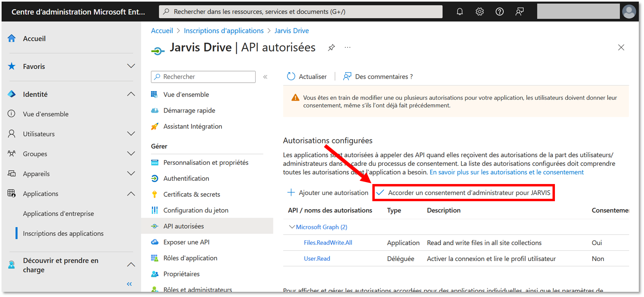
Task: Click the feedback person icon in top bar
Action: (x=519, y=12)
